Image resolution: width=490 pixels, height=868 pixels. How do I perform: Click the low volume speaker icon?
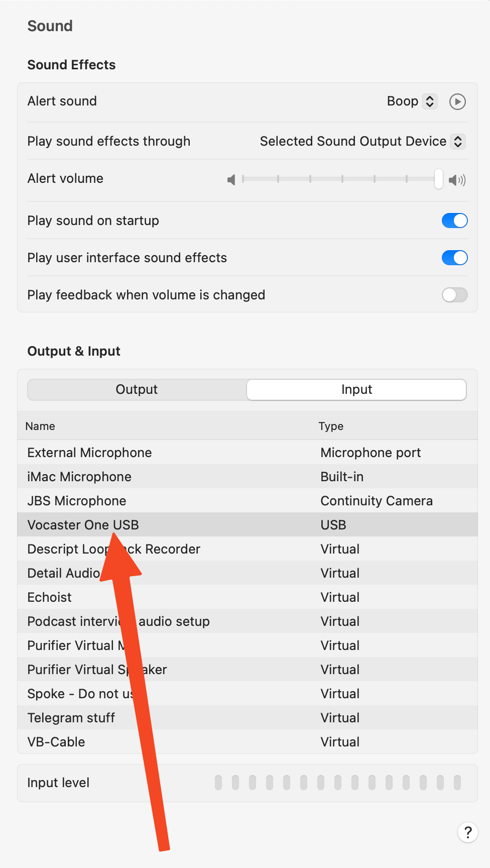(x=231, y=179)
